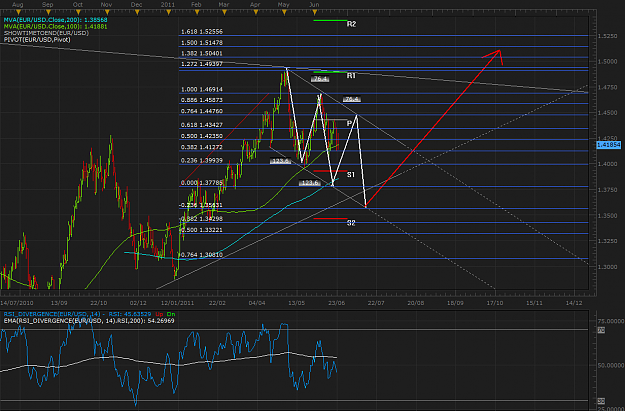The height and width of the screenshot is (411, 625).
Task: Click the 12/01/2011 date on time axis
Action: [178, 303]
